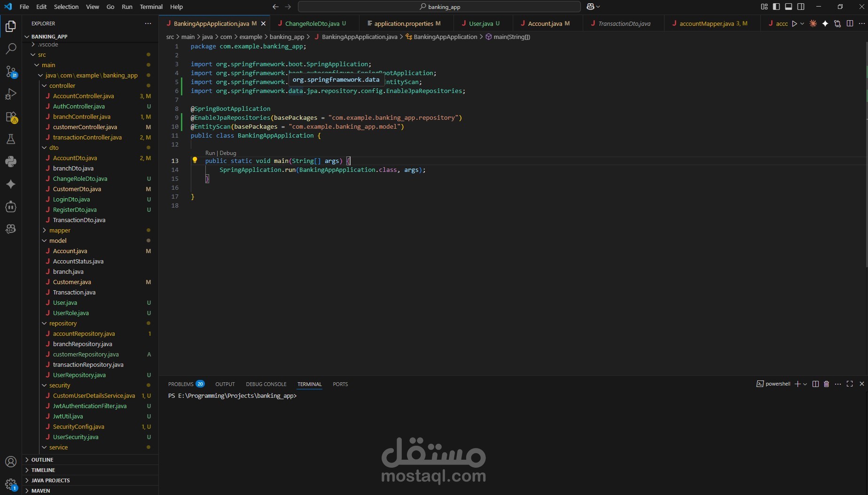The height and width of the screenshot is (495, 868).
Task: Toggle secondary side bar visibility
Action: pyautogui.click(x=801, y=7)
